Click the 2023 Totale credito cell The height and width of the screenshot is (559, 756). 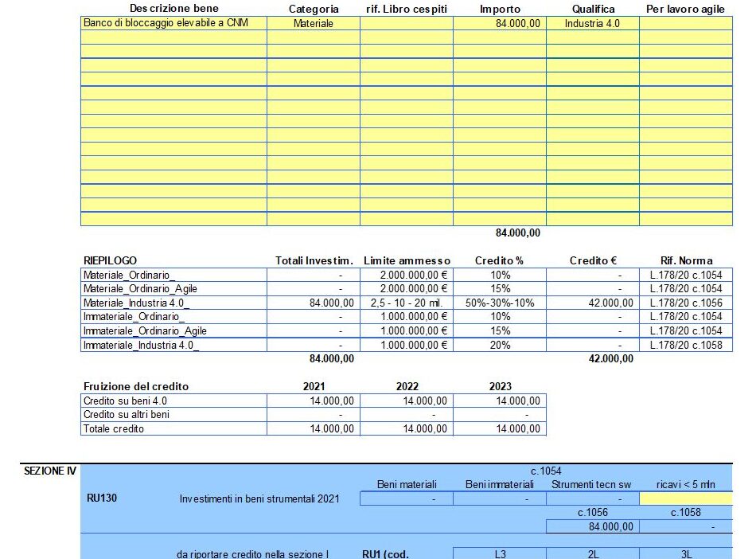pyautogui.click(x=500, y=428)
